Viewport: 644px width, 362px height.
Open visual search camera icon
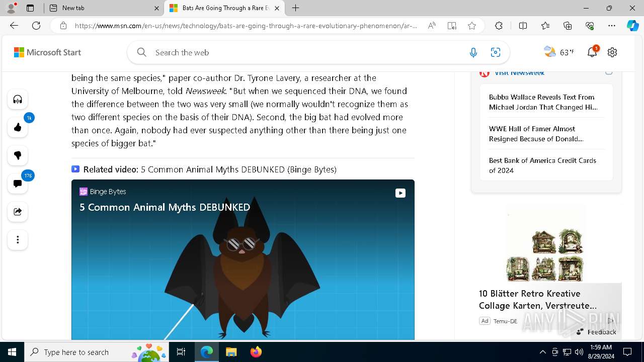click(496, 52)
